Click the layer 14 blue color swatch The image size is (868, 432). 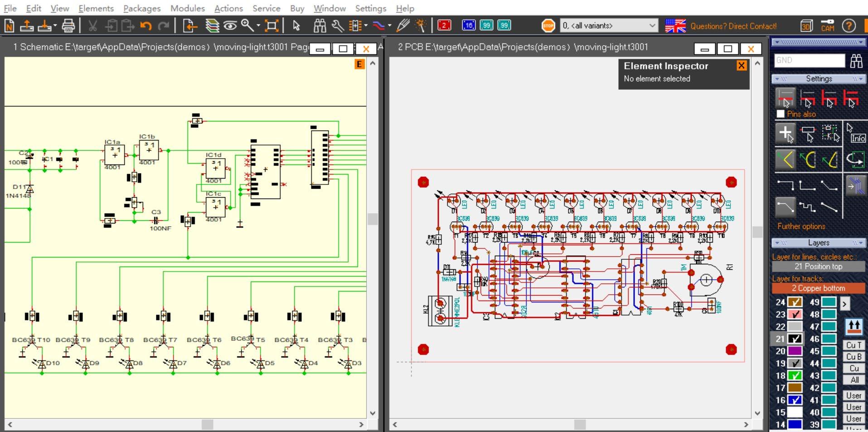[x=795, y=424]
